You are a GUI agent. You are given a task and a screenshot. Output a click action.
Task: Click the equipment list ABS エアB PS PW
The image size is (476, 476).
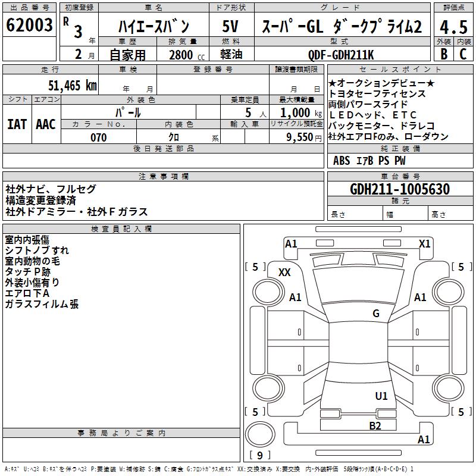(369, 161)
